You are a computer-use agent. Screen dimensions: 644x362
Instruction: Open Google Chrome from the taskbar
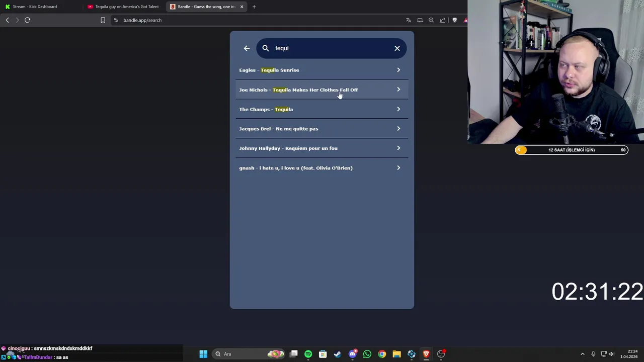point(382,354)
